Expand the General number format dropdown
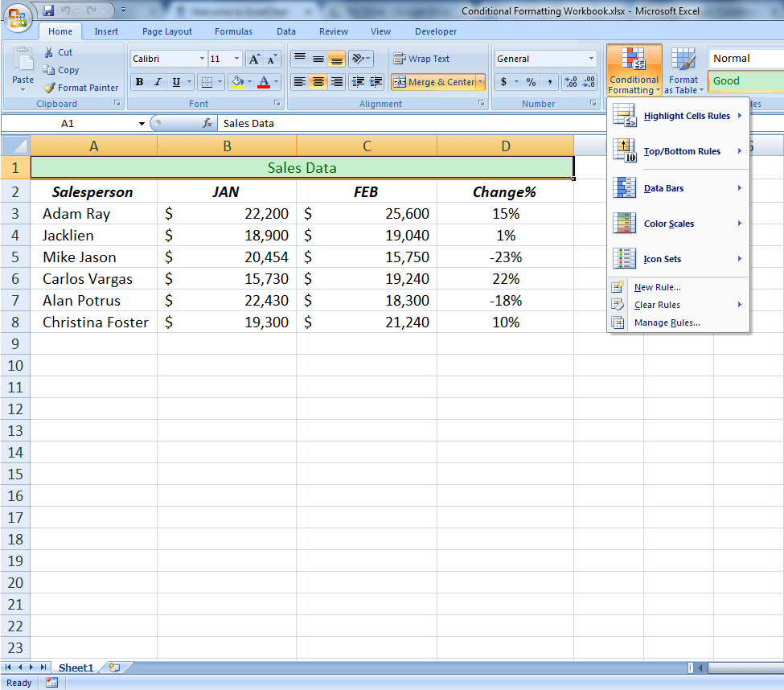Viewport: 784px width, 690px height. [x=591, y=59]
